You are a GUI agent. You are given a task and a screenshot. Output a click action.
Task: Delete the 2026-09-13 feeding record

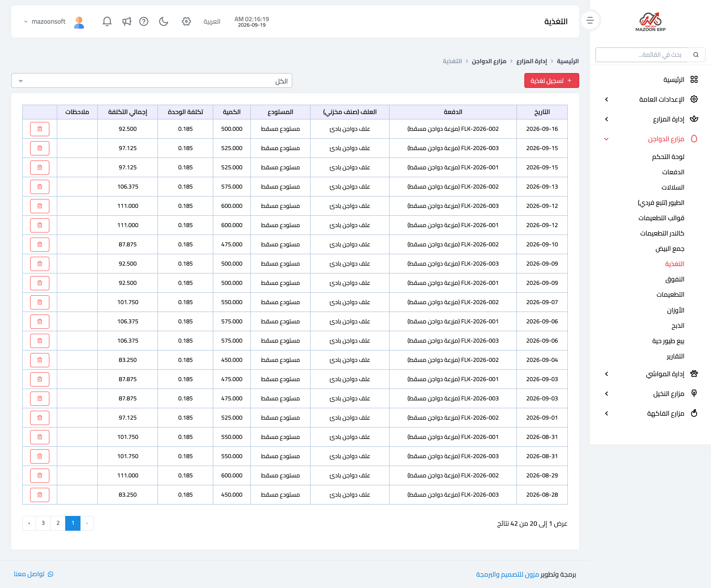coord(39,187)
